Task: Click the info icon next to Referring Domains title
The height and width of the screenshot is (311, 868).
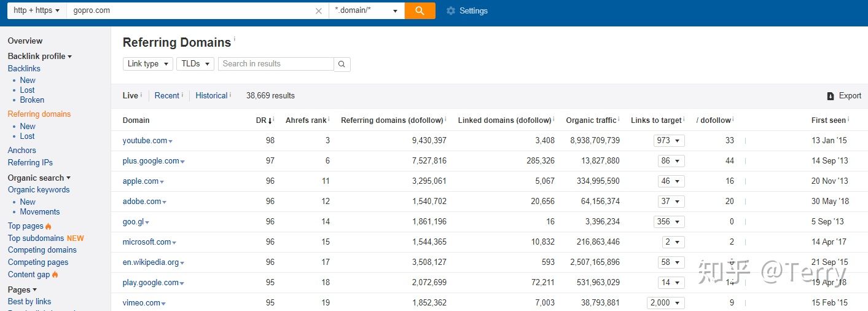Action: 235,39
